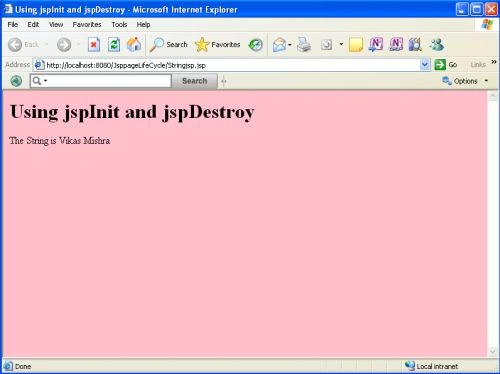500x374 pixels.
Task: Open the Edit dropdown arrow
Action: tap(341, 44)
